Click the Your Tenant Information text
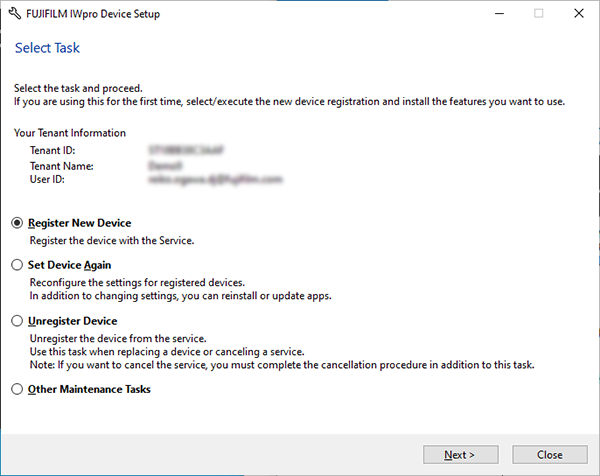Screen dimensions: 600x476 (70, 133)
